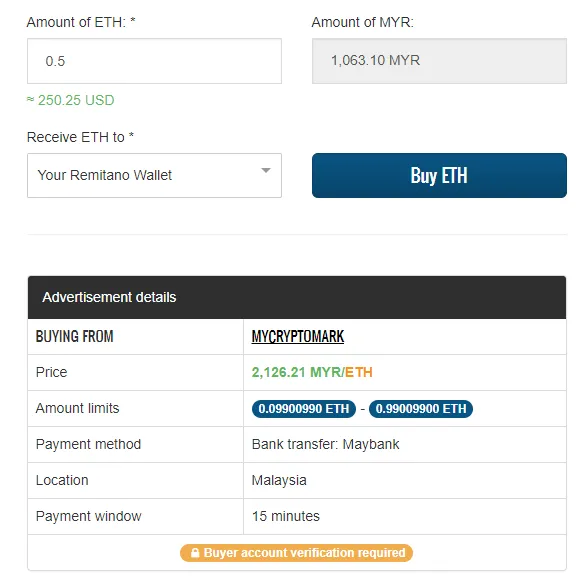Click the BUYING FROM row label
581x584 pixels.
coord(74,336)
